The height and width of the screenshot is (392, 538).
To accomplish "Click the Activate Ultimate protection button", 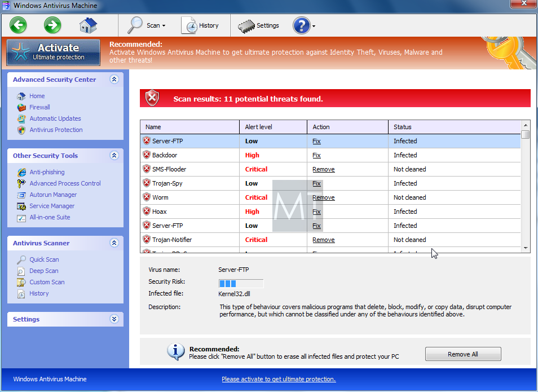I will [x=53, y=52].
